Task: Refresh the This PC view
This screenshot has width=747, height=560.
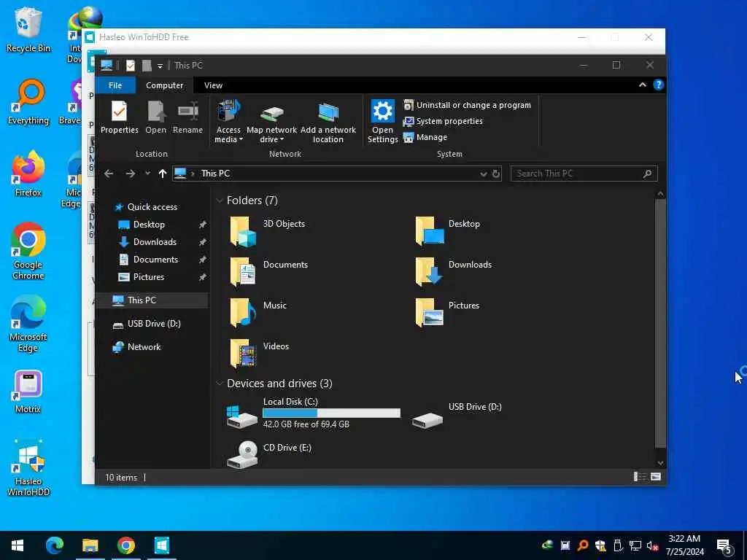Action: pyautogui.click(x=496, y=174)
